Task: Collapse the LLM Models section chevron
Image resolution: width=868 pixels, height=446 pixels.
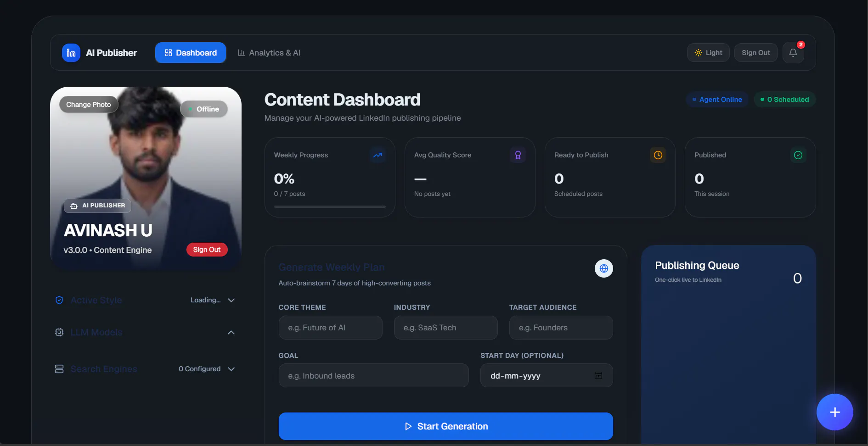Action: pos(231,332)
